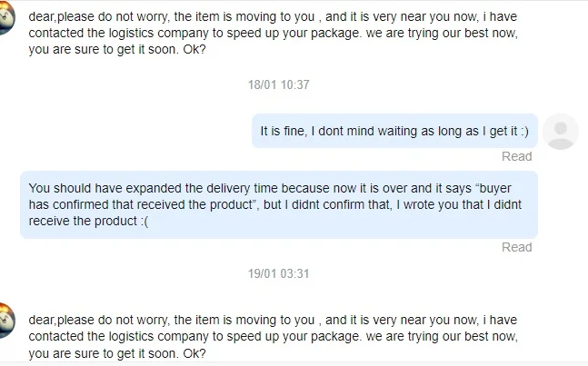Viewport: 588px width, 366px height.
Task: Open seller avatar beside the first message
Action: [6, 18]
